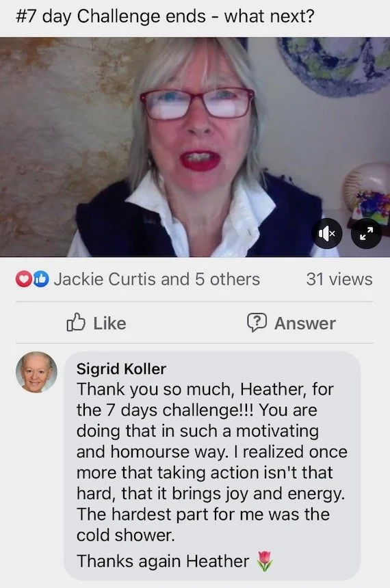The image size is (390, 588).
Task: Play the video of the woman speaking
Action: (195, 147)
